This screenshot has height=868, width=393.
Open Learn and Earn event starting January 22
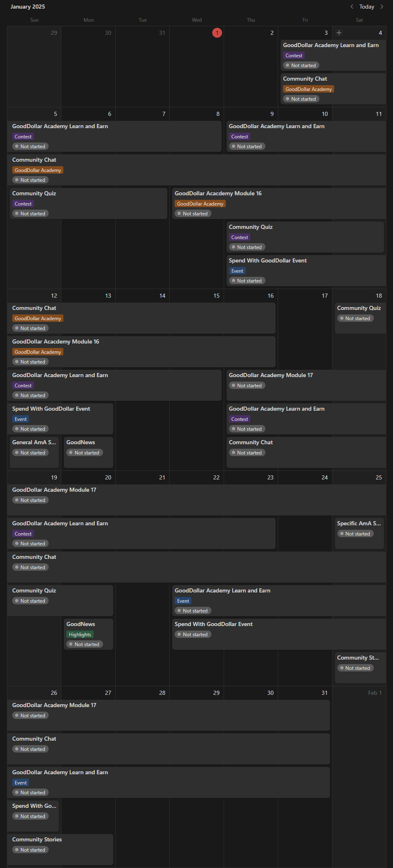click(x=279, y=601)
